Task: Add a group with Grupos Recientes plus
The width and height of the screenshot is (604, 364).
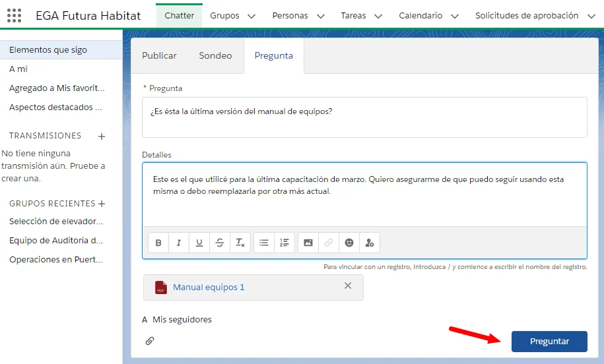Action: (x=102, y=204)
